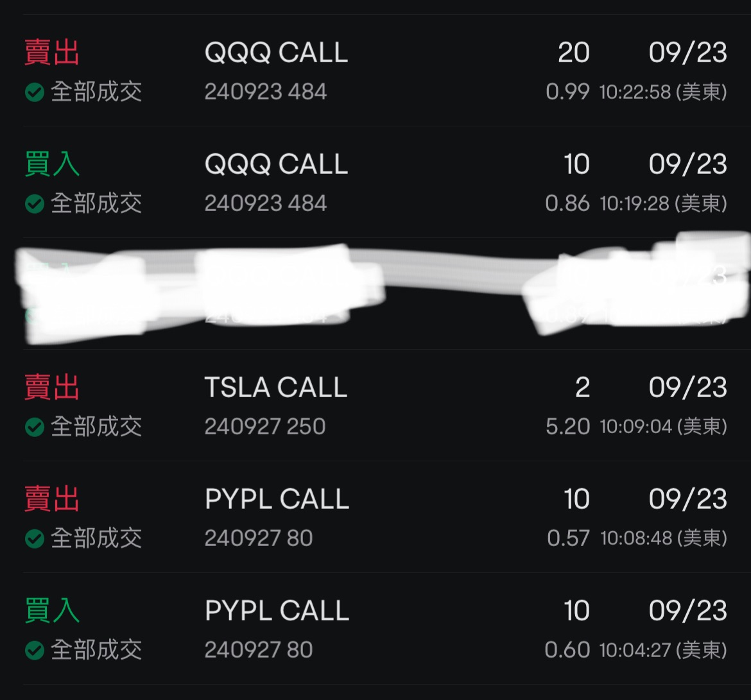The width and height of the screenshot is (751, 700).
Task: Click PYPL CALL title priced at 0.60
Action: point(277,611)
